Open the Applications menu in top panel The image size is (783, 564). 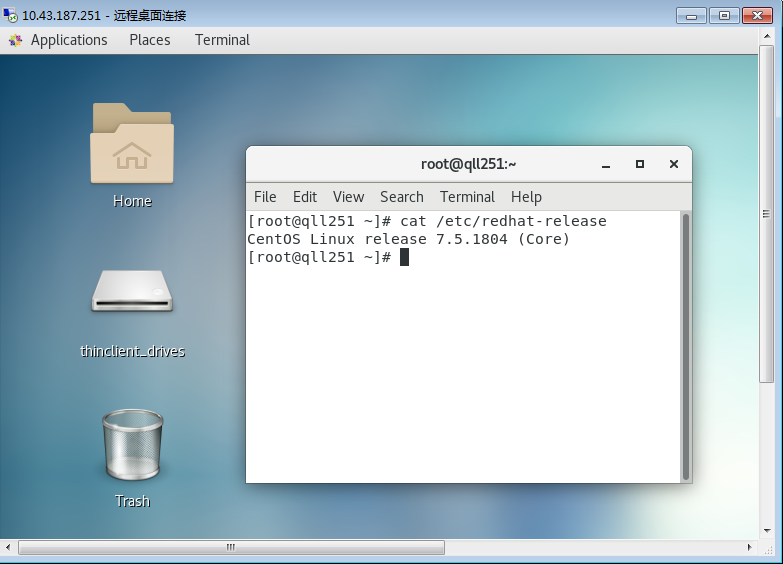tap(69, 40)
